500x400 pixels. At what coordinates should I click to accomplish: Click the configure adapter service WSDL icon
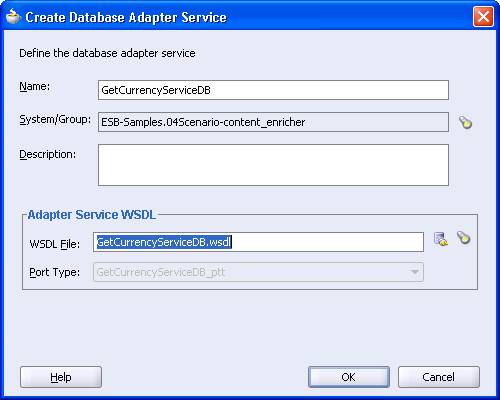pos(441,239)
